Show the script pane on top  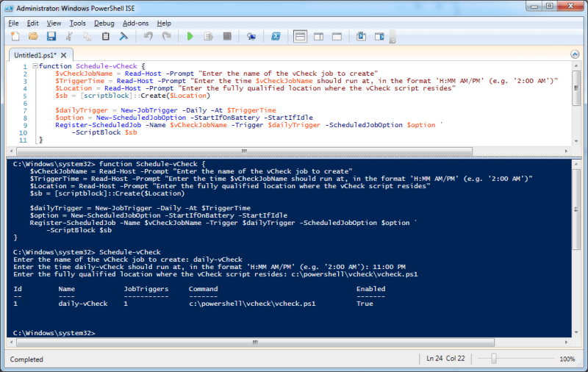[x=300, y=36]
